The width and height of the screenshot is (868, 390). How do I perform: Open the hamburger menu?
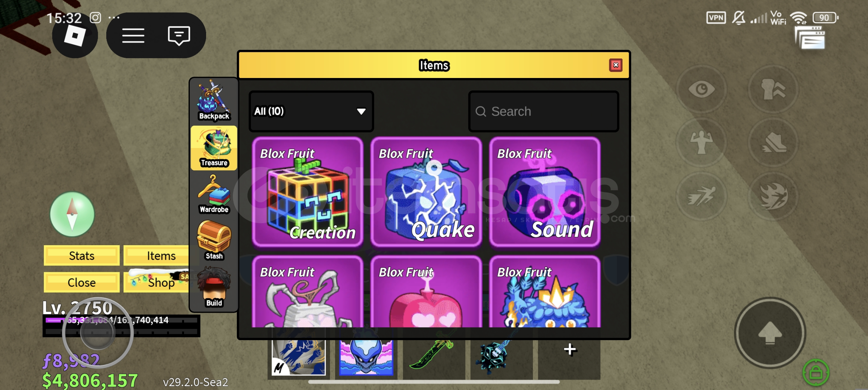coord(133,35)
